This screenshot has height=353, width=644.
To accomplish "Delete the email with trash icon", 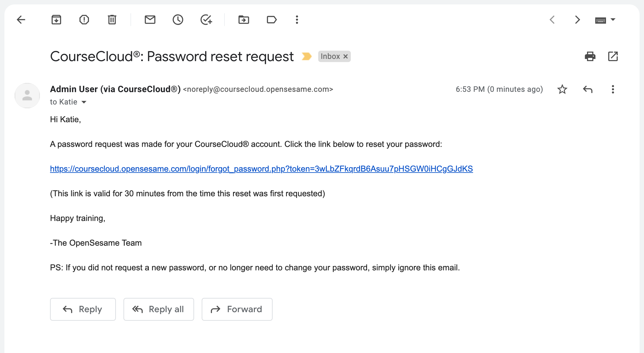I will pos(112,20).
